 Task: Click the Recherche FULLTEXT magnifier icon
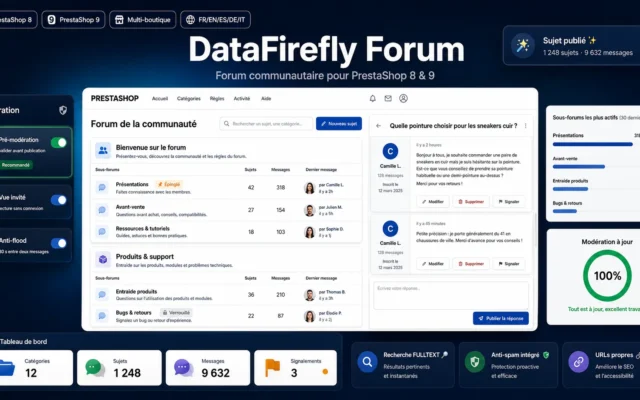click(x=367, y=362)
